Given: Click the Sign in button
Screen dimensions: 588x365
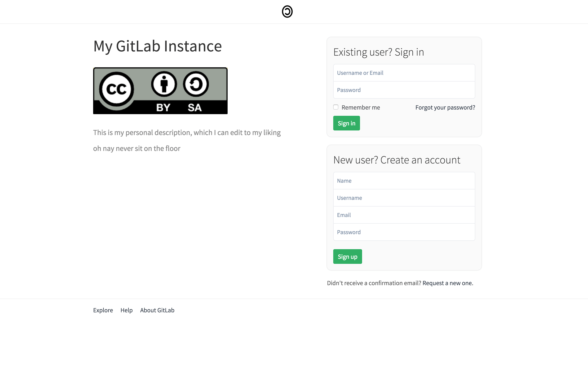Looking at the screenshot, I should click(x=346, y=123).
